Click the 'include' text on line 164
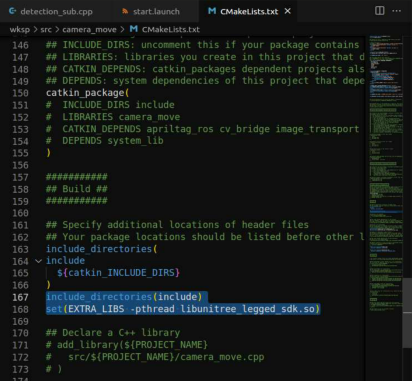 click(x=65, y=261)
